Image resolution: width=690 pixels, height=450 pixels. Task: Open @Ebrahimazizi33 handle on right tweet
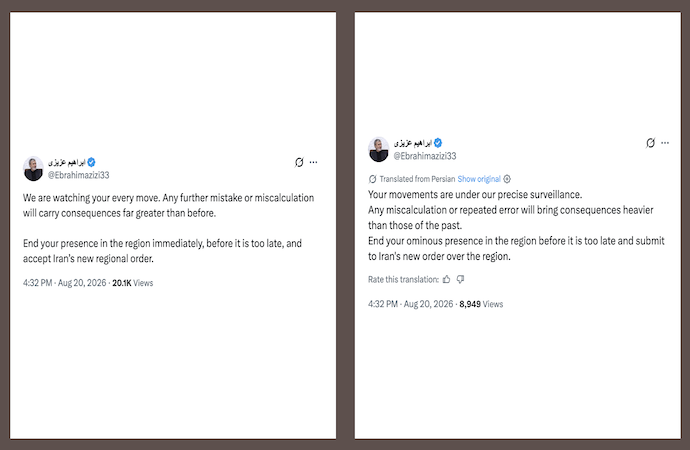tap(425, 156)
